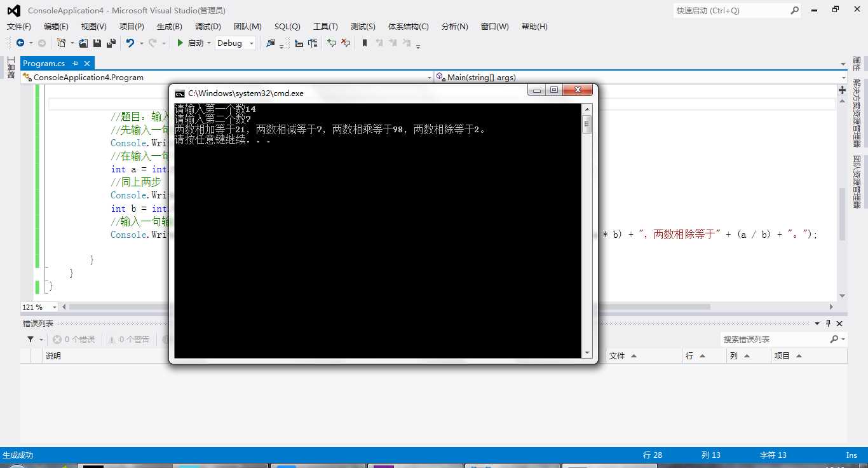
Task: Click the Visual Studio logo icon
Action: coord(13,10)
